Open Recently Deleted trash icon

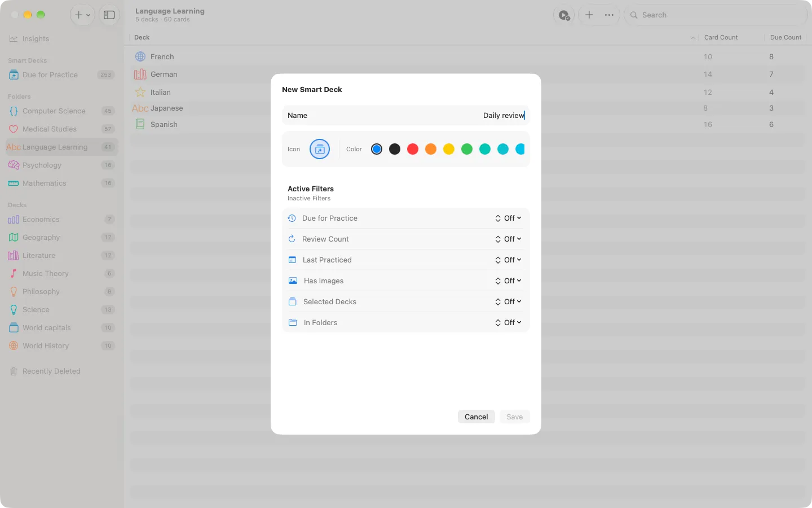pos(14,371)
